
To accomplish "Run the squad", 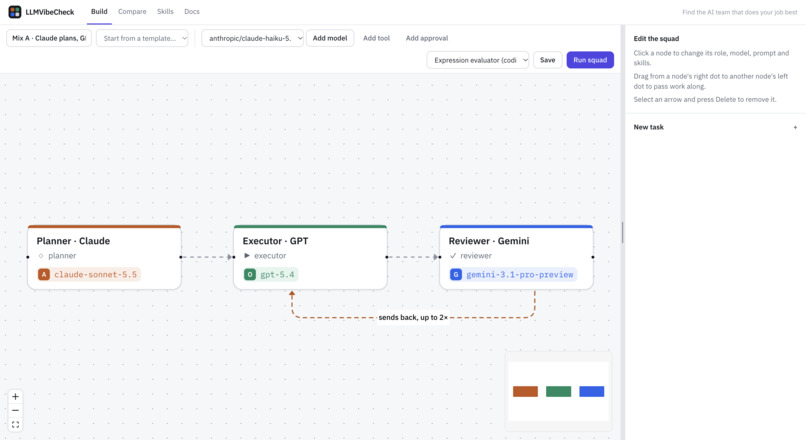I will pyautogui.click(x=590, y=60).
